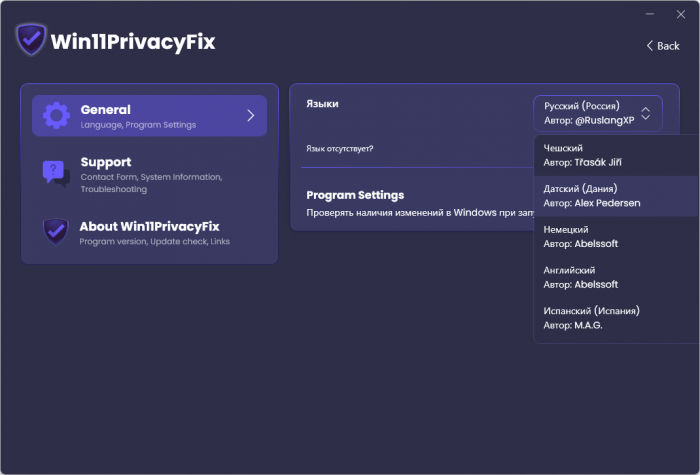Open the About Win11PrivacyFix category
Screen dimensions: 700x475
tap(150, 231)
